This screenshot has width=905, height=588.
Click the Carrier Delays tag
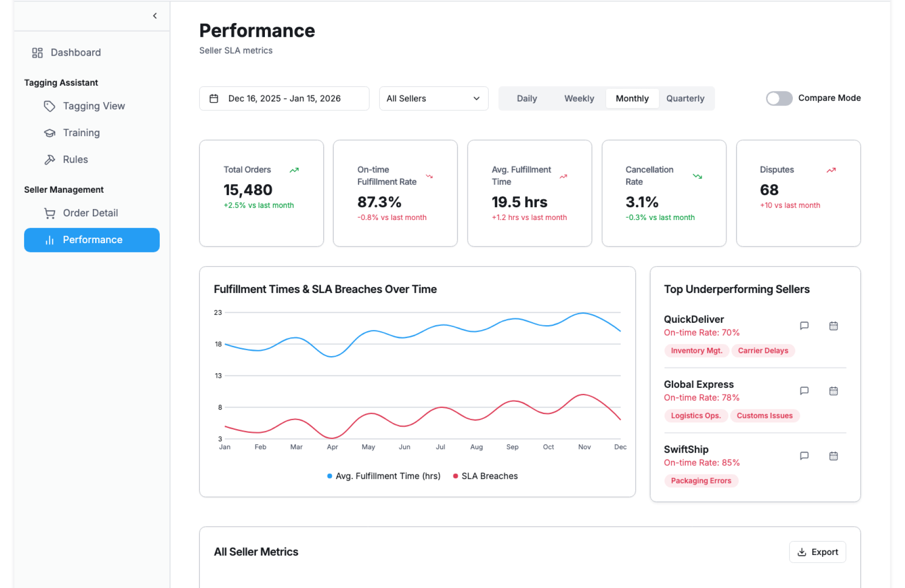click(x=763, y=351)
